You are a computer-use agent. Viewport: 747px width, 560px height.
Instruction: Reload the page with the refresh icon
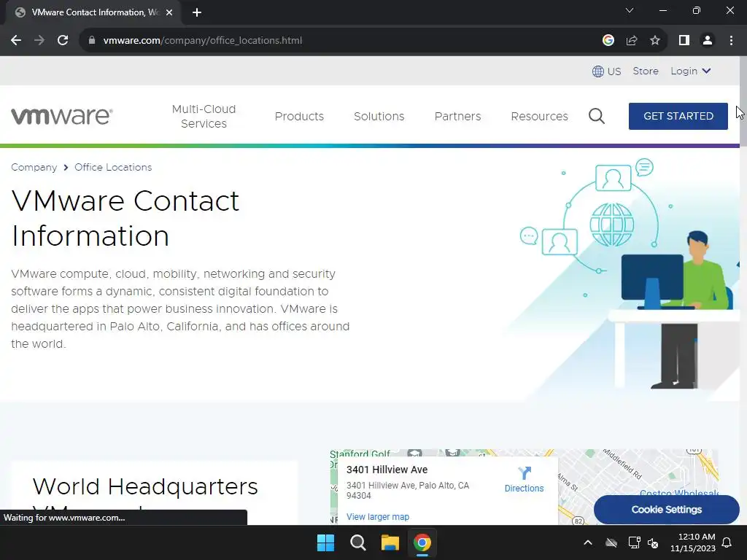coord(63,41)
